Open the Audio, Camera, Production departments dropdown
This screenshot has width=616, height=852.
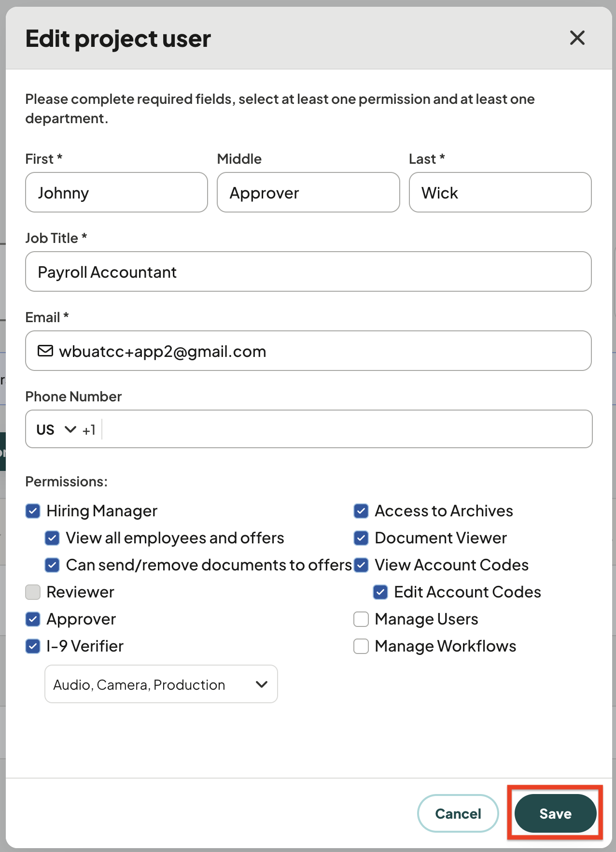(161, 684)
